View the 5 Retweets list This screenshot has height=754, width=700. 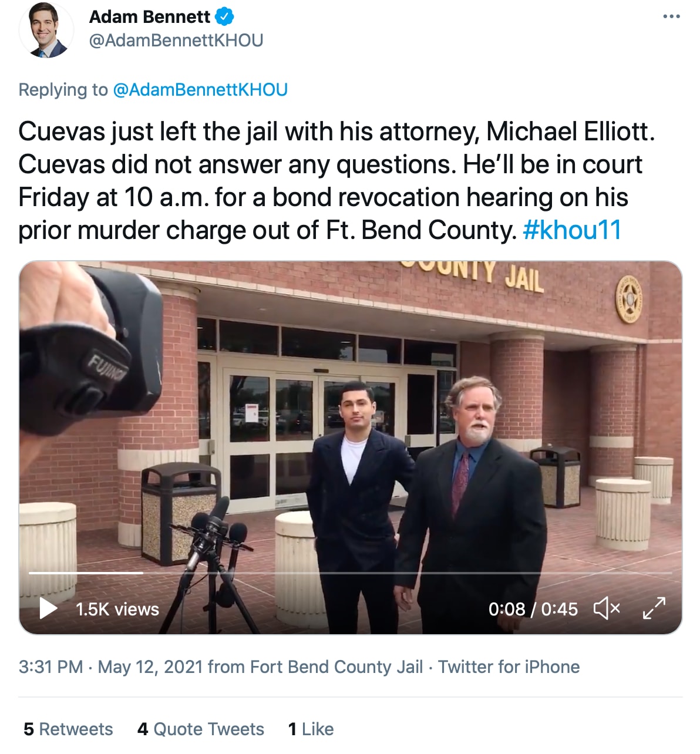(68, 729)
